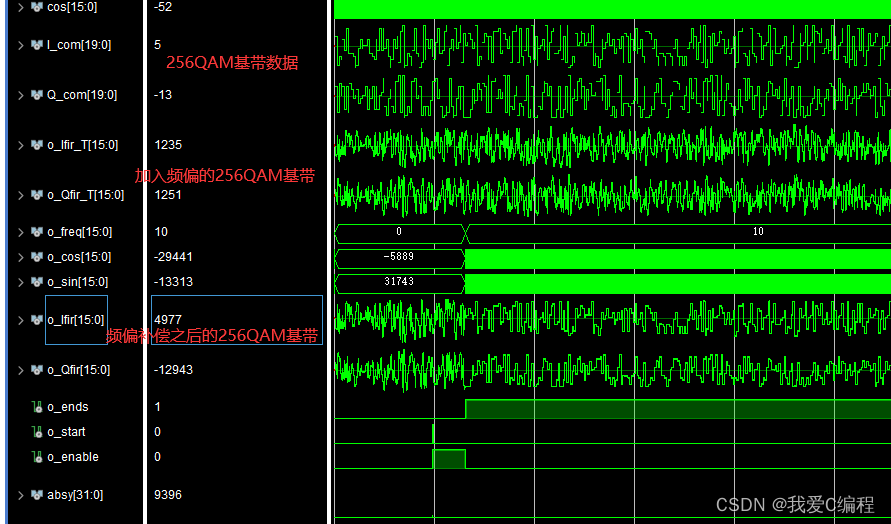891x524 pixels.
Task: Click the o_Ifir value 4977
Action: coord(168,320)
